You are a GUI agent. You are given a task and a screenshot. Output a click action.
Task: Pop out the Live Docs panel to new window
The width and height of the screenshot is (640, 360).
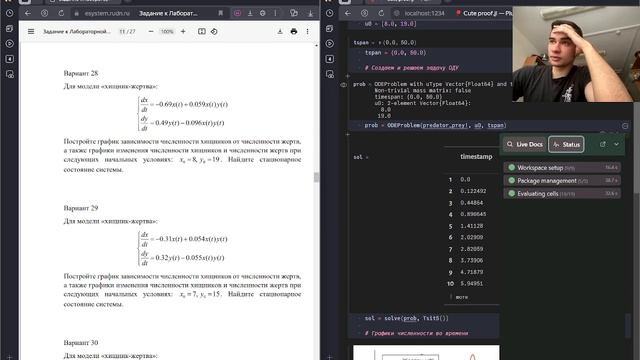602,144
